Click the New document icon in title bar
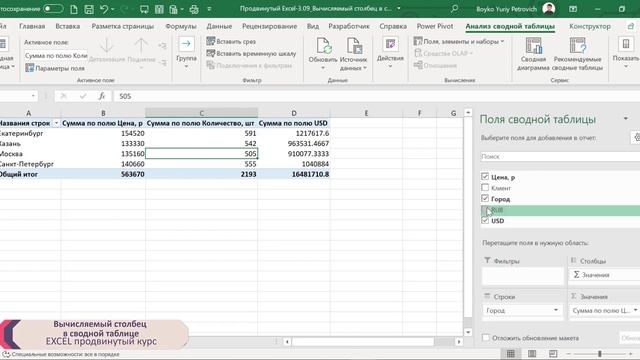The width and height of the screenshot is (640, 360). pyautogui.click(x=74, y=9)
